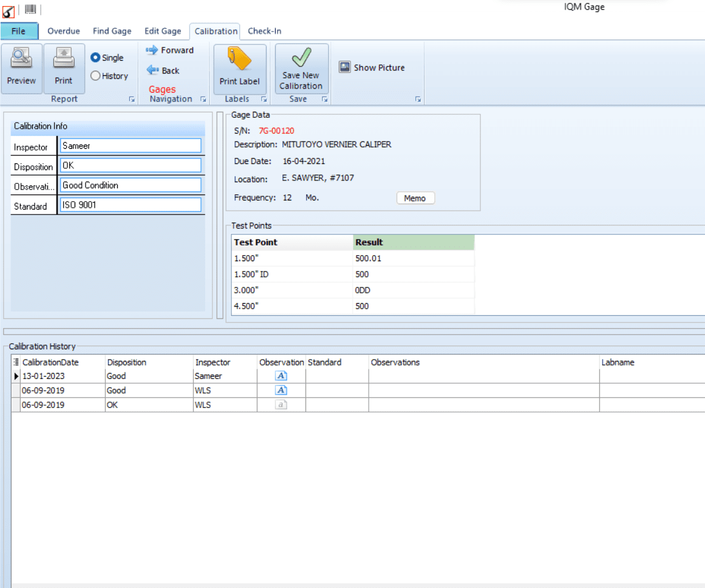Click the row selector for 06-09-2019 Good
Screen dimensions: 705x588
click(16, 390)
